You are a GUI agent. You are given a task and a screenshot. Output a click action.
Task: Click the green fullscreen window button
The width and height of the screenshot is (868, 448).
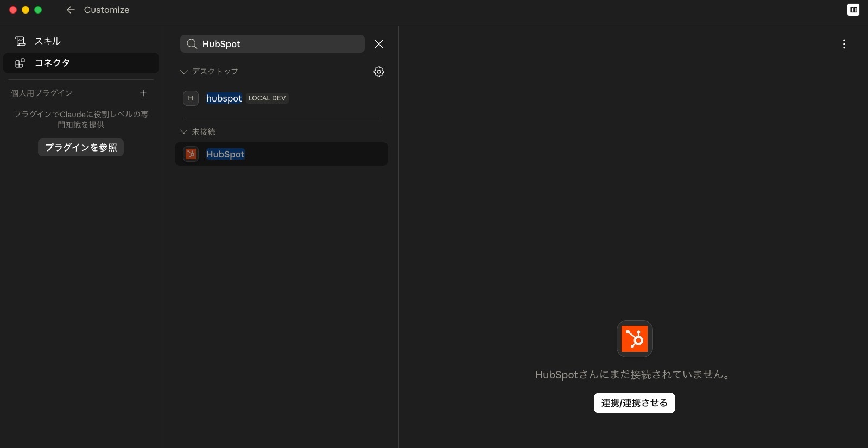tap(38, 10)
